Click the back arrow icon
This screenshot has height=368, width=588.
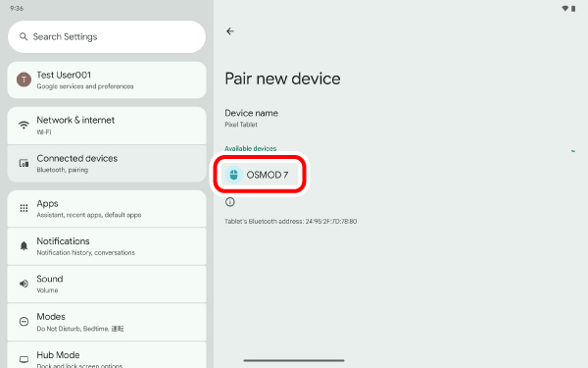(x=230, y=31)
